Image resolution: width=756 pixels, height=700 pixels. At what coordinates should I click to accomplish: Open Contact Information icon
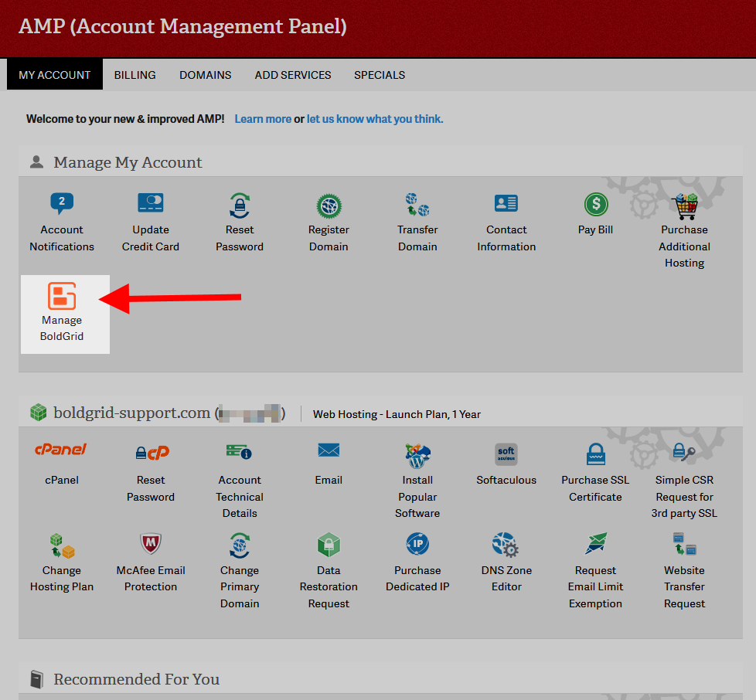click(x=506, y=205)
